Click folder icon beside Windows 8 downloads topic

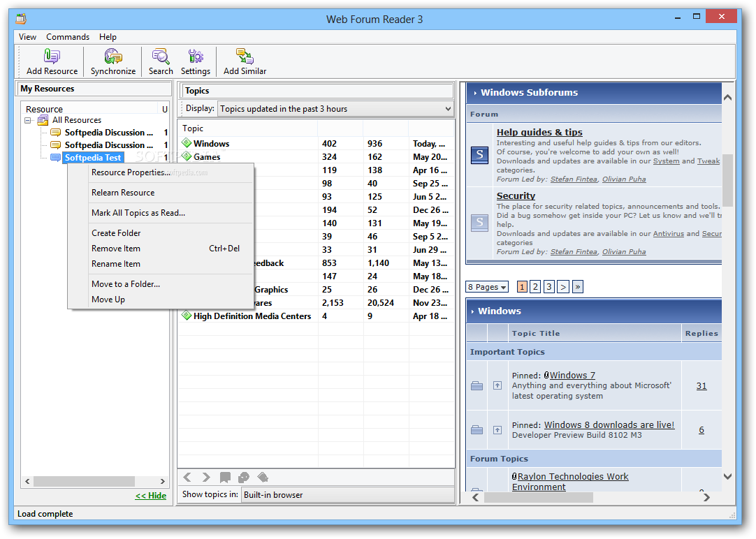click(x=477, y=429)
